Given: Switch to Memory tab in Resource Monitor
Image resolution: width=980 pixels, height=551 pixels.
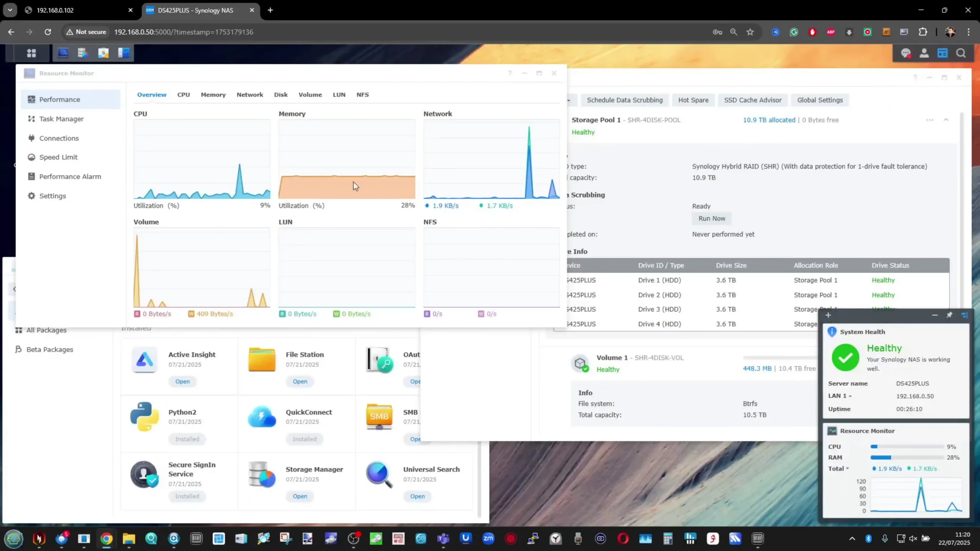Looking at the screenshot, I should click(x=213, y=95).
